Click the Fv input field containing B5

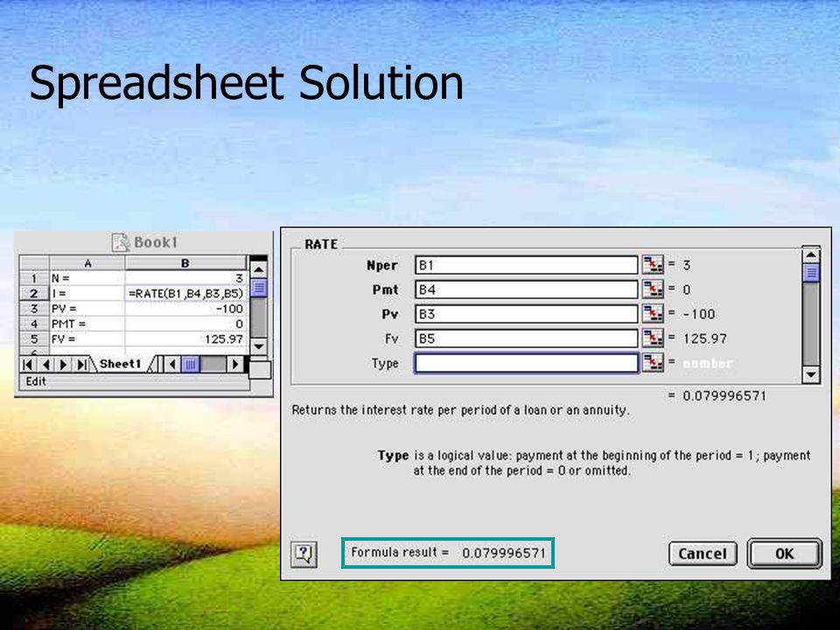click(526, 339)
